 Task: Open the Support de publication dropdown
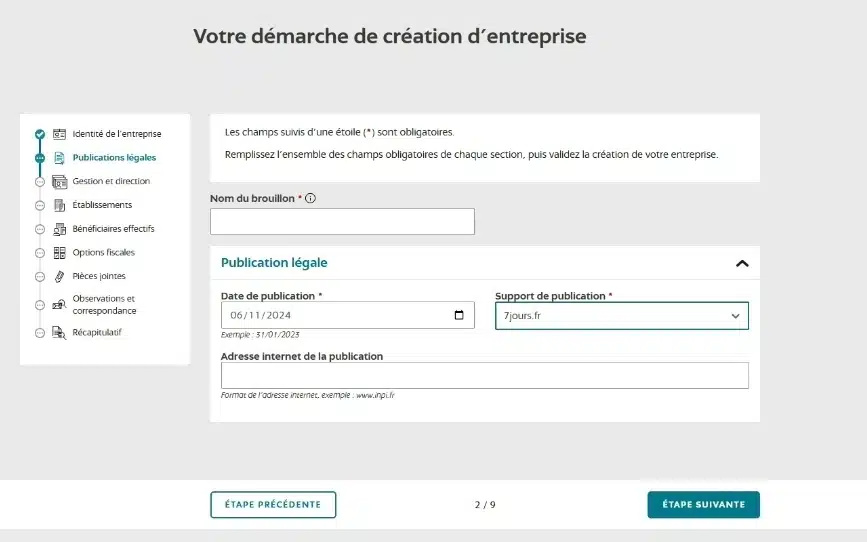(621, 316)
